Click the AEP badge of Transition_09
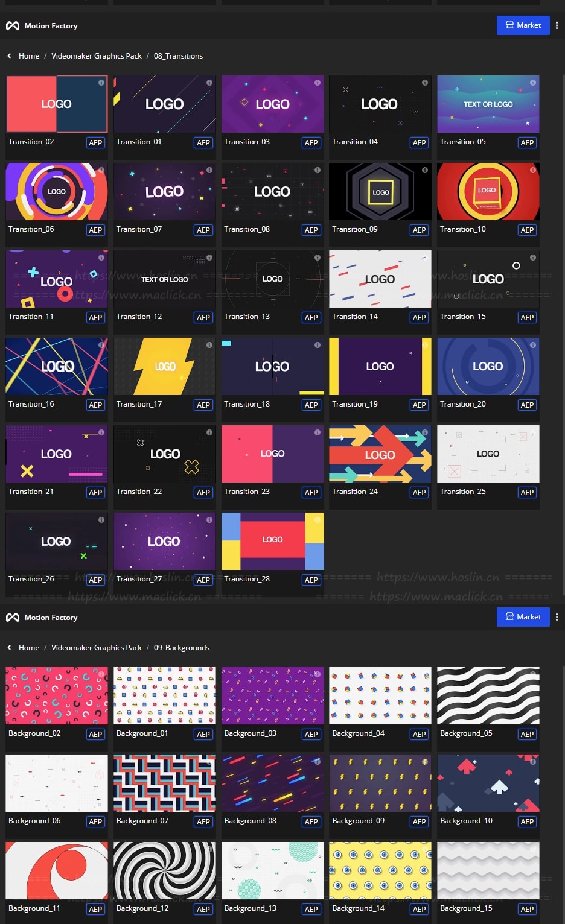 (x=419, y=230)
